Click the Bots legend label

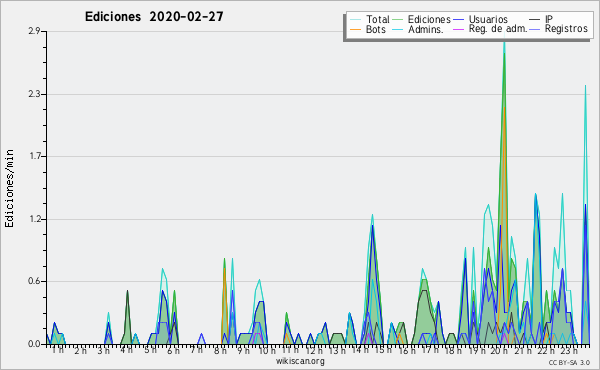point(376,29)
